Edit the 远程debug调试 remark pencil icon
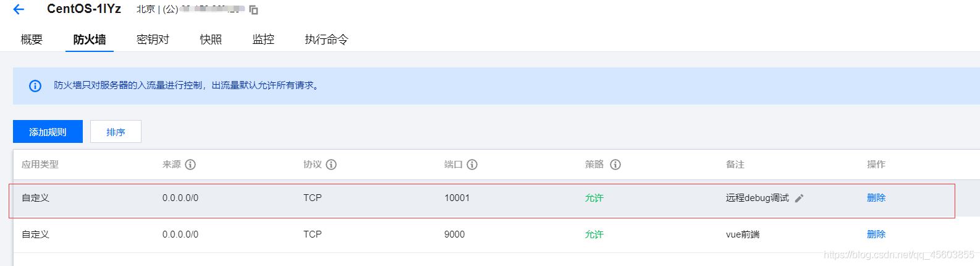The image size is (980, 266). [799, 199]
